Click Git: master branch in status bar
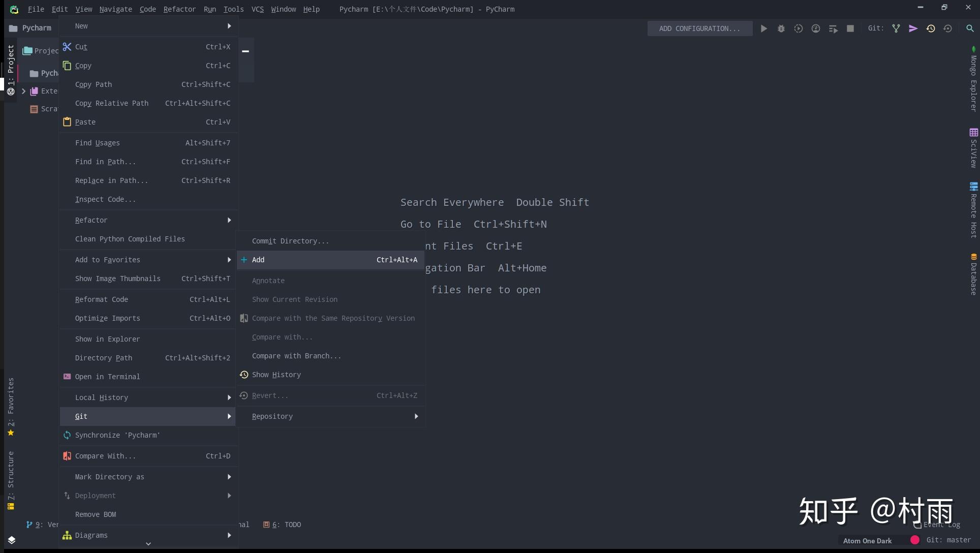980x553 pixels. pyautogui.click(x=948, y=540)
